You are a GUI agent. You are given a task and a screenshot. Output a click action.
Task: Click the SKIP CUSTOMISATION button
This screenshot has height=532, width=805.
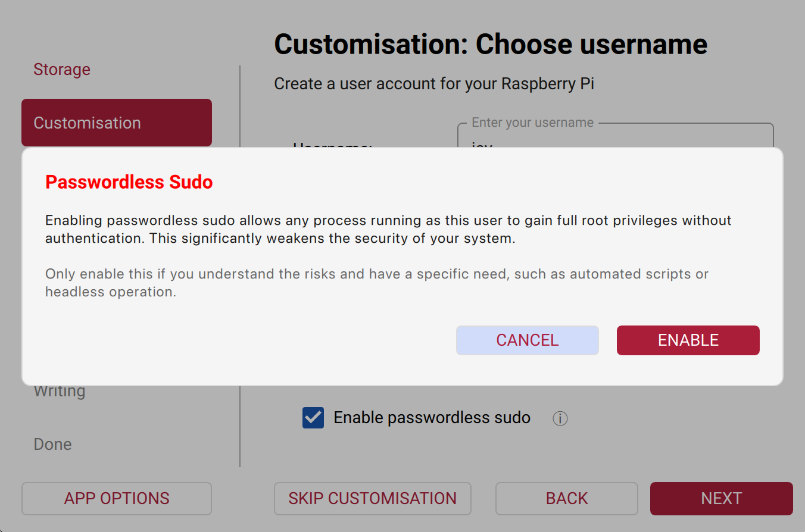372,499
